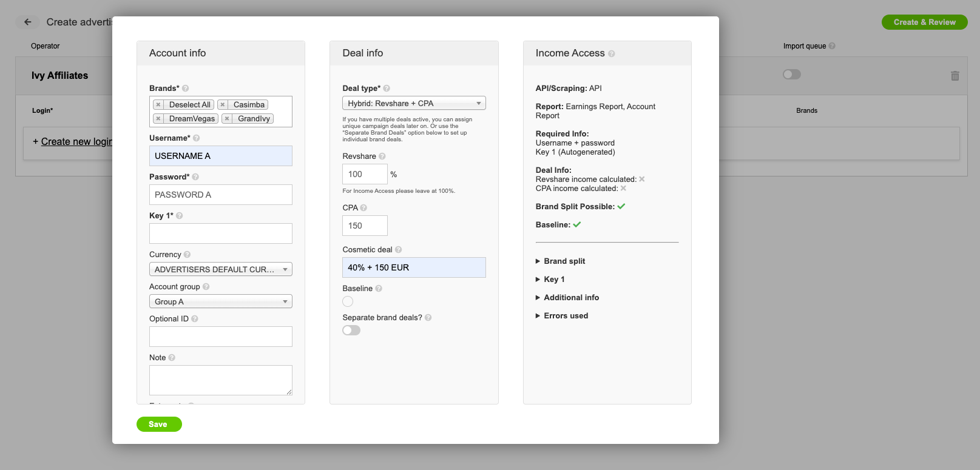Click the help icon next to Separate brand deals
980x470 pixels.
(x=428, y=318)
